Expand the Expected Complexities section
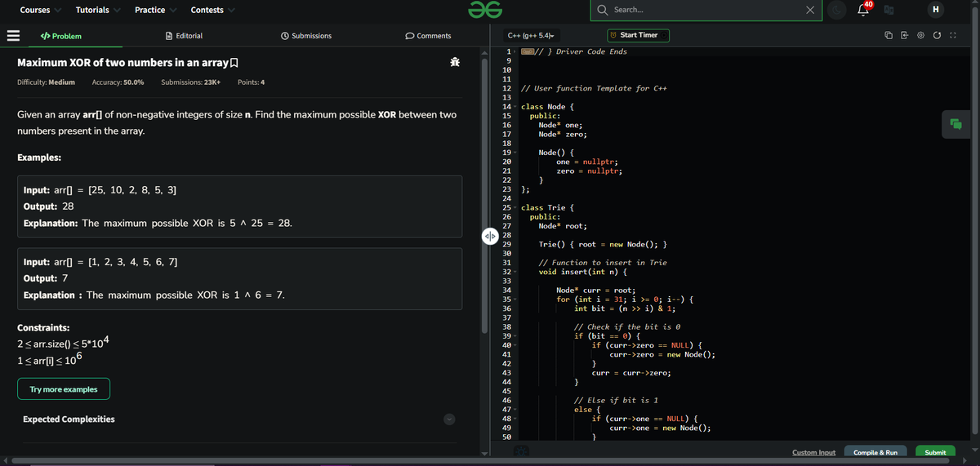980x466 pixels. (x=448, y=419)
